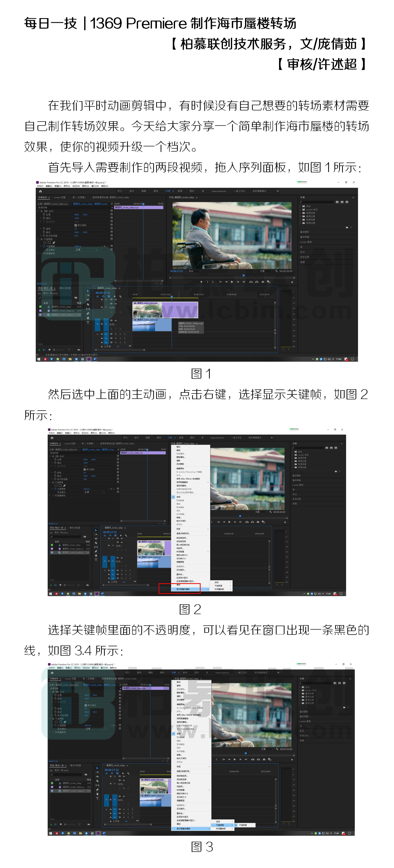Open the 适合 zoom dropdown in Figure 1
Image resolution: width=394 pixels, height=868 pixels.
(195, 271)
